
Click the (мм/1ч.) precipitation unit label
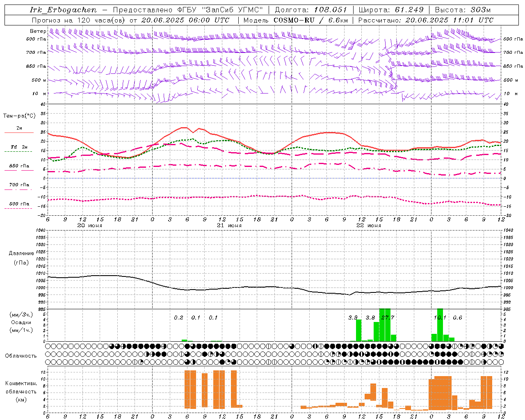click(21, 330)
